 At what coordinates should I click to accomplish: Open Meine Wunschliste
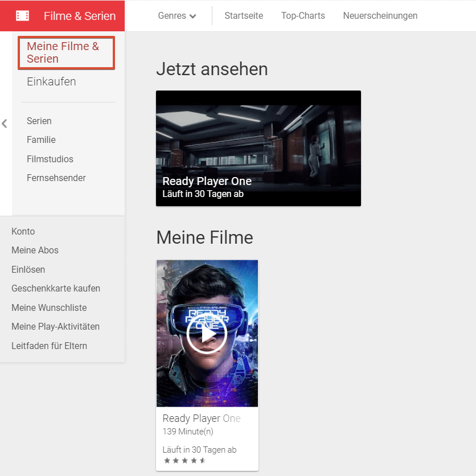click(49, 307)
